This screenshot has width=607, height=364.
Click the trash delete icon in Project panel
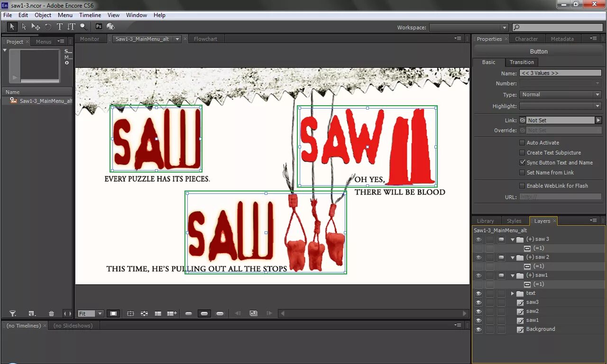pyautogui.click(x=52, y=314)
